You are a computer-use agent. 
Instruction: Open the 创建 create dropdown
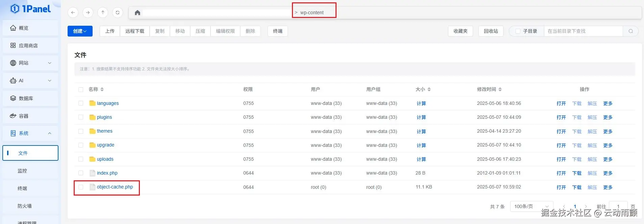(x=80, y=31)
